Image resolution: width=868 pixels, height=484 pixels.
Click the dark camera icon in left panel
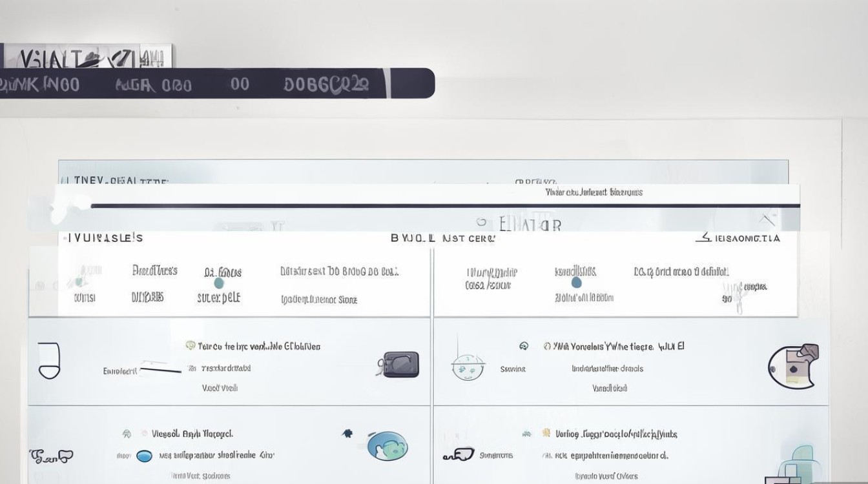coord(400,365)
